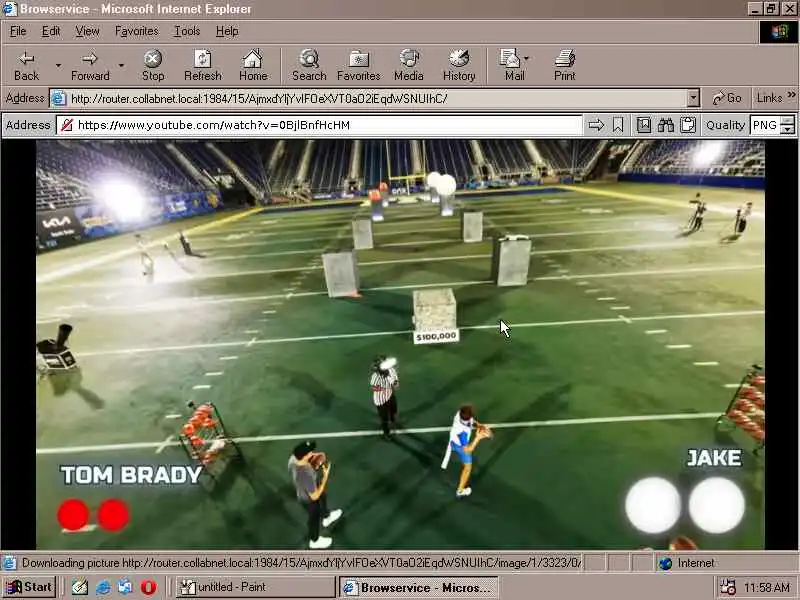
Task: Open the Tools menu
Action: (187, 32)
